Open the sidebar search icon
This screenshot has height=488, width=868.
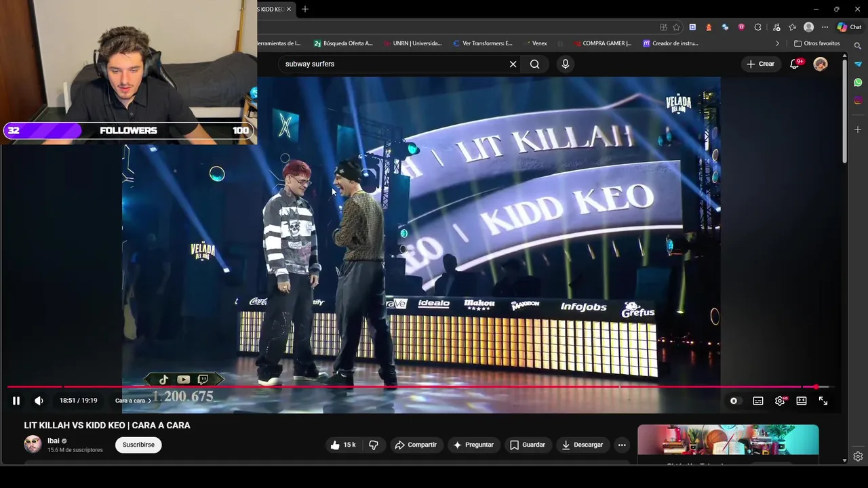858,46
